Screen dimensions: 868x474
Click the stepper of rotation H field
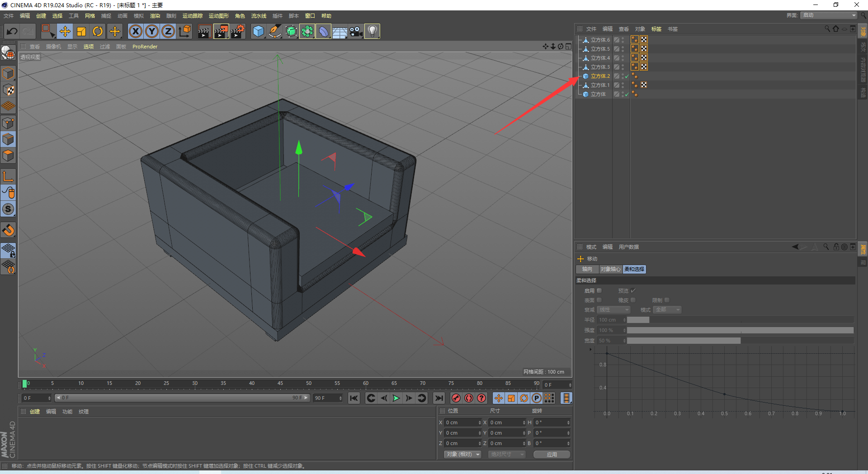568,422
